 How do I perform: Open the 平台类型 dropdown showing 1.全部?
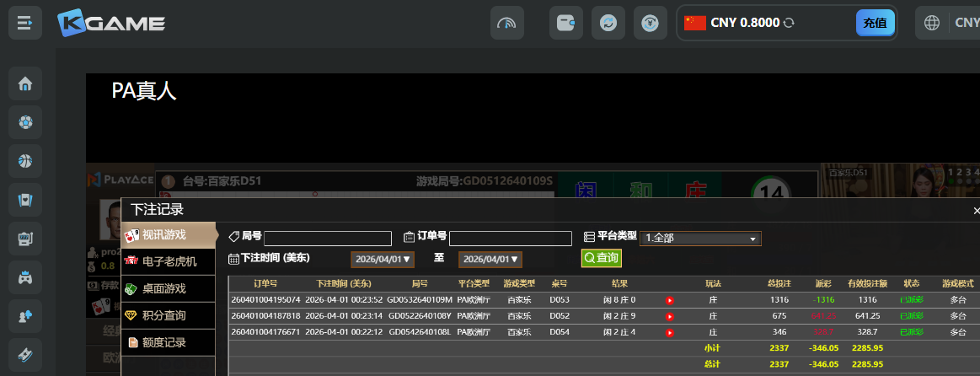(700, 239)
